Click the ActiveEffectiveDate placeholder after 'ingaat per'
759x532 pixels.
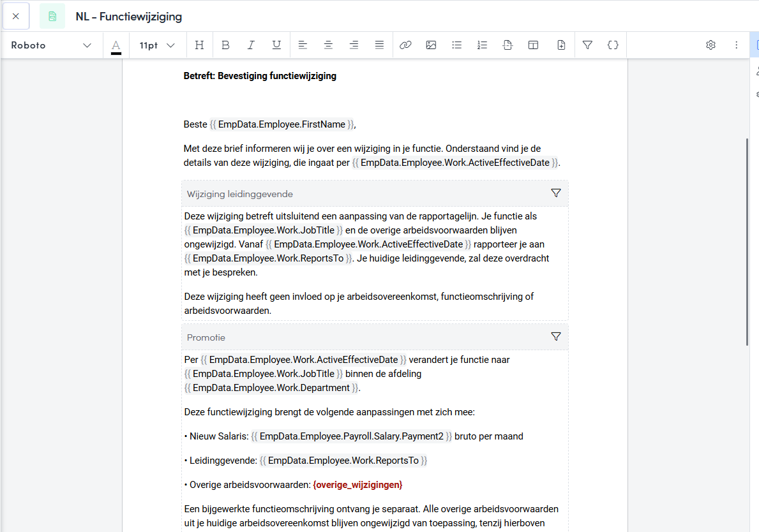455,163
